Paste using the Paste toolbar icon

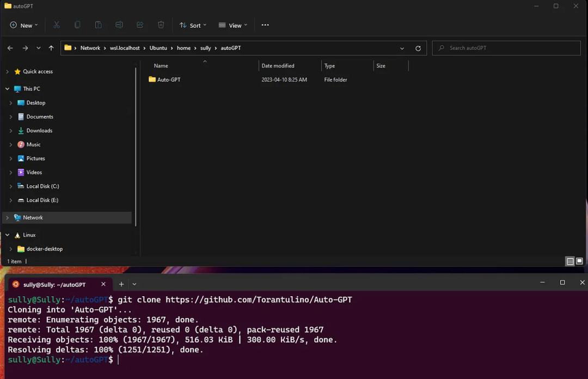[x=98, y=25]
